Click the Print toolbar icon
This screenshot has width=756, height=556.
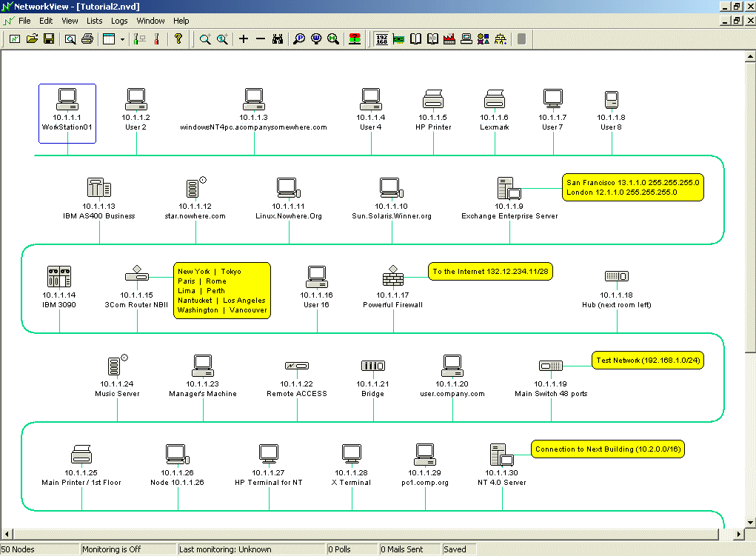pyautogui.click(x=87, y=39)
